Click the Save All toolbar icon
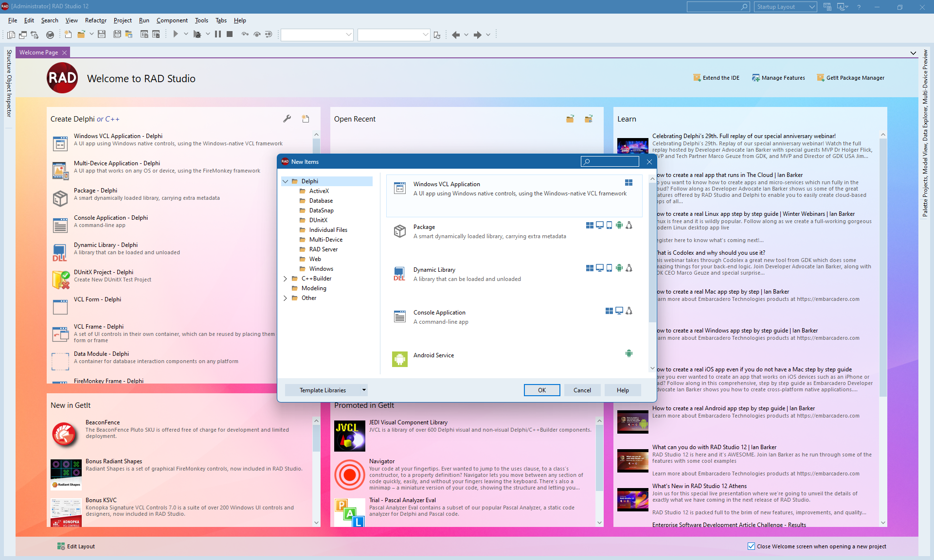The width and height of the screenshot is (934, 560). [x=117, y=35]
